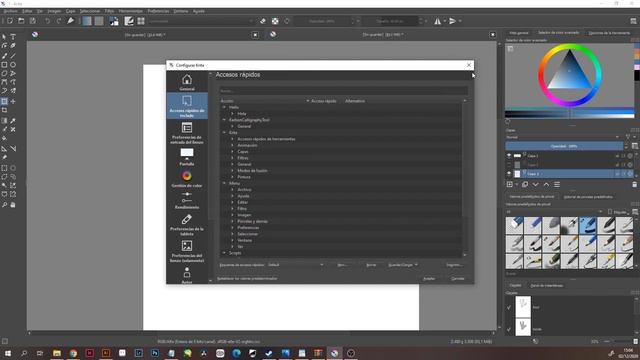
Task: Open Preferencias de la tableta page
Action: coord(187,225)
